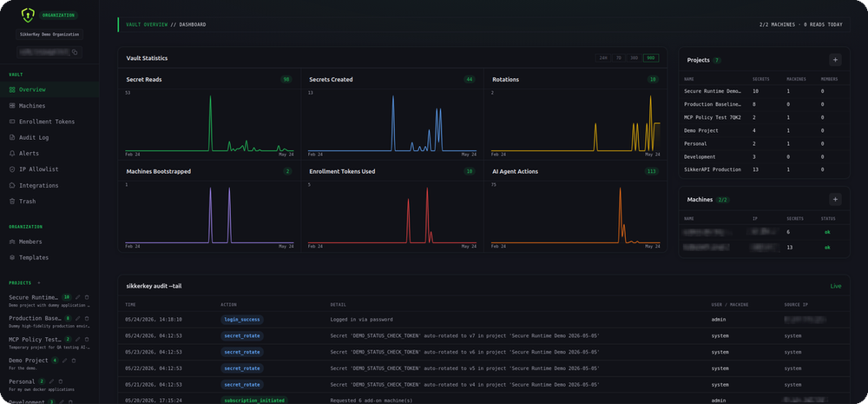
Task: Edit the Personal project pencil icon
Action: [51, 381]
